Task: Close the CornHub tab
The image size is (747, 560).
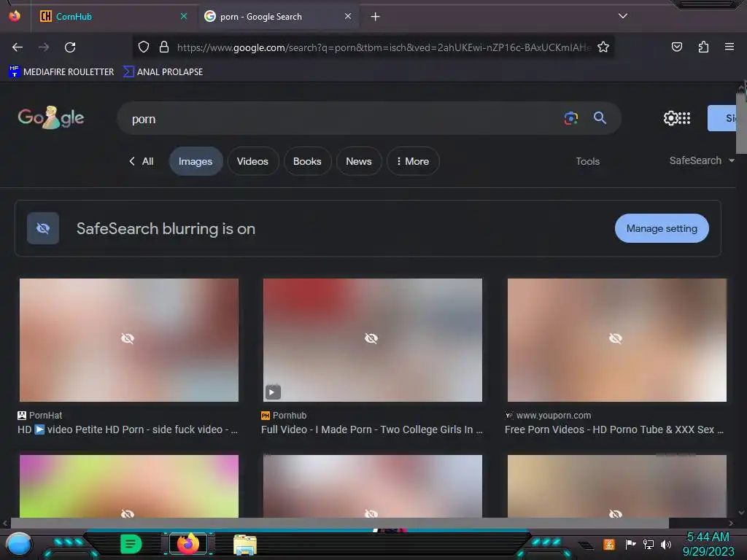Action: (184, 16)
